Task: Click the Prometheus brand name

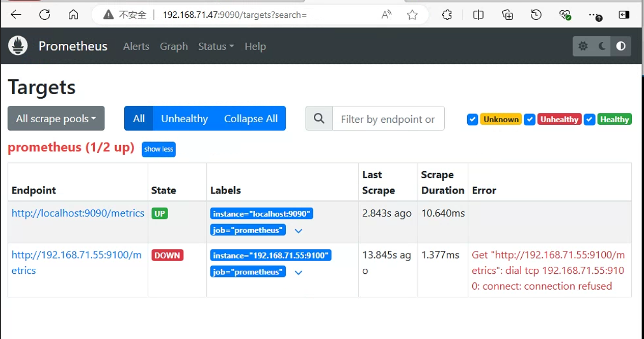Action: 73,46
